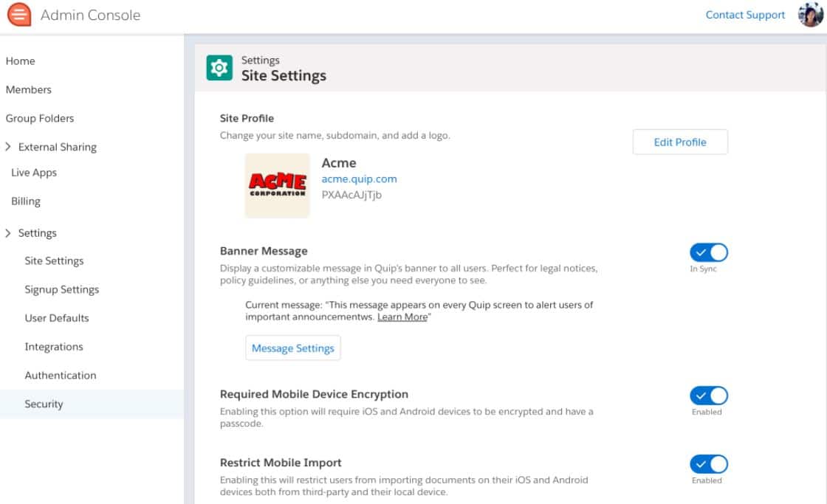The image size is (827, 504).
Task: Turn off the Banner Message toggle
Action: point(708,253)
